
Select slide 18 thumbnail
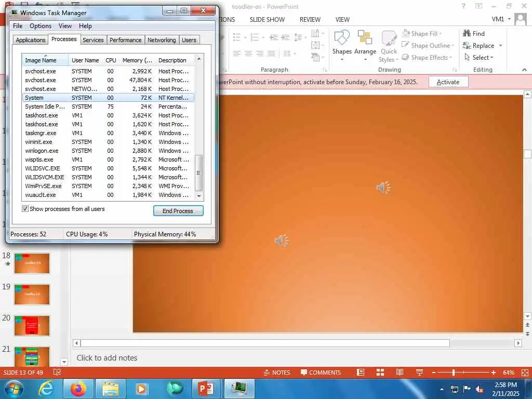(32, 263)
